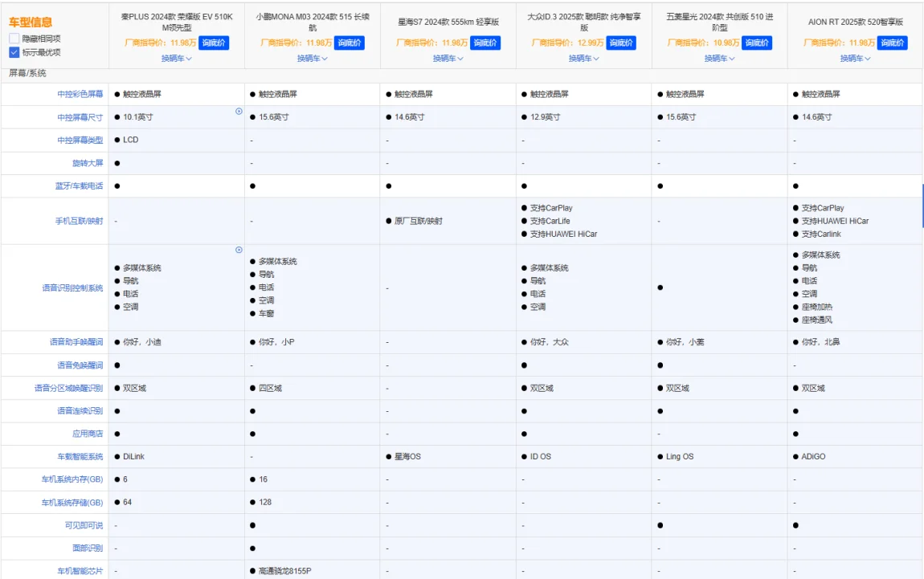
Task: Click the 车机智能芯片 parameter label
Action: [80, 571]
